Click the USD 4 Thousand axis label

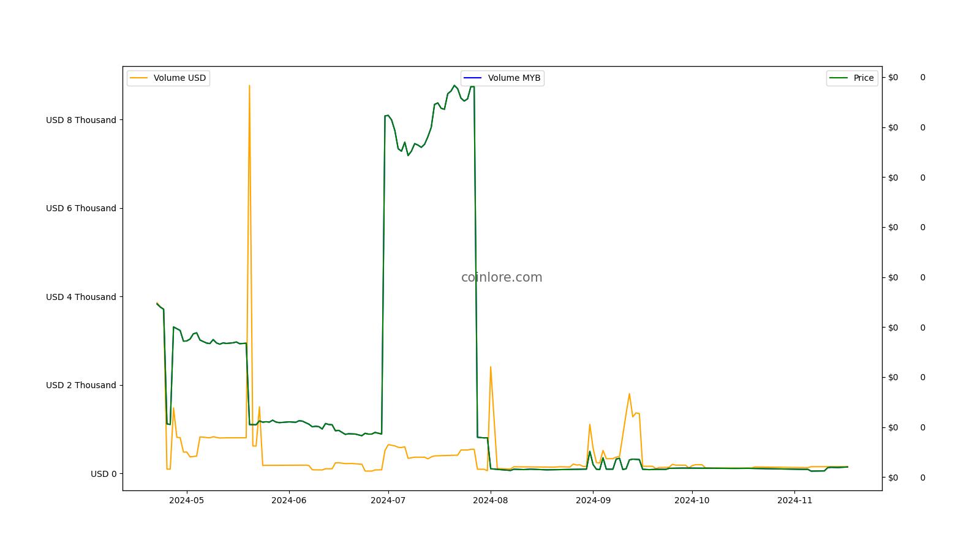81,297
